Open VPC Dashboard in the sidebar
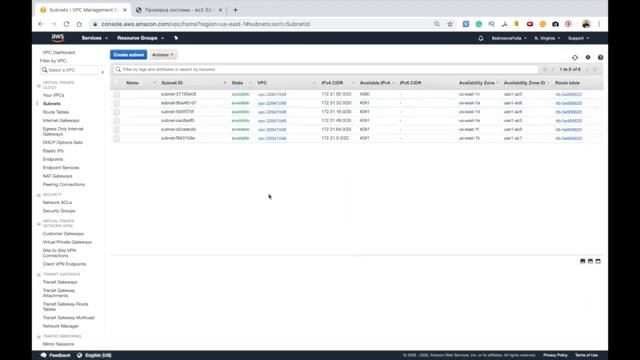Viewport: 640px width, 360px height. (x=59, y=52)
